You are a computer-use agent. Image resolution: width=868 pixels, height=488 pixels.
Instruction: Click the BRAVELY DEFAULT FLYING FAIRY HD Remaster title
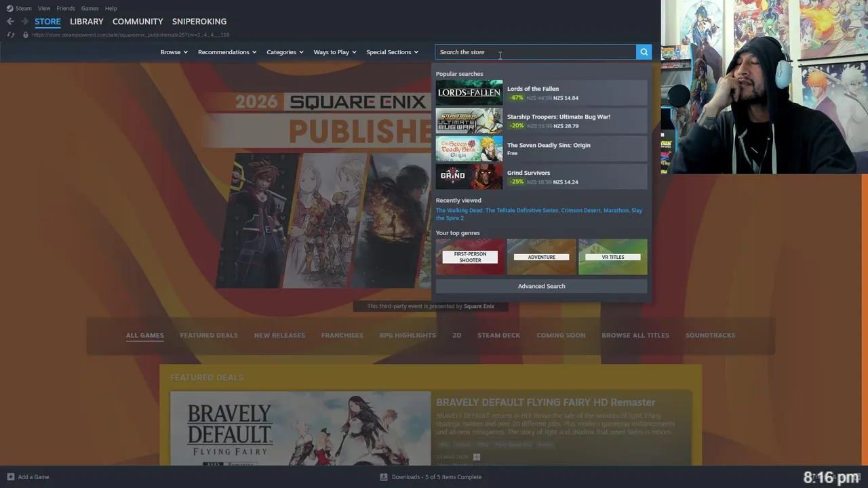(x=545, y=402)
